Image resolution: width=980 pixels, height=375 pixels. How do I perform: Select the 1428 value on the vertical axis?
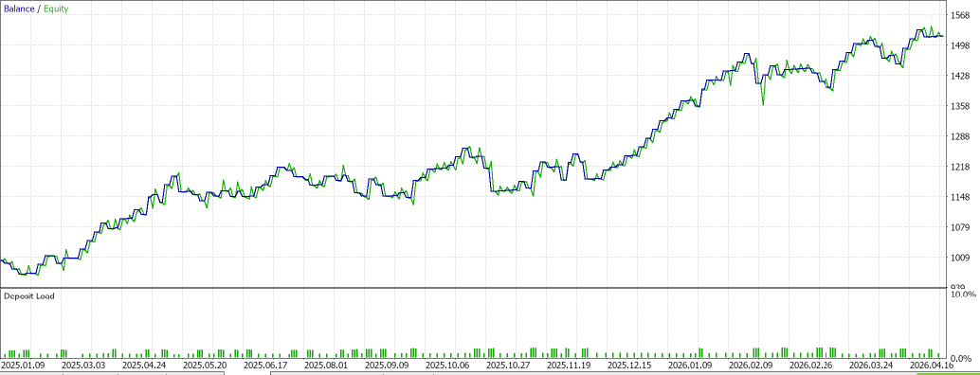(x=961, y=76)
